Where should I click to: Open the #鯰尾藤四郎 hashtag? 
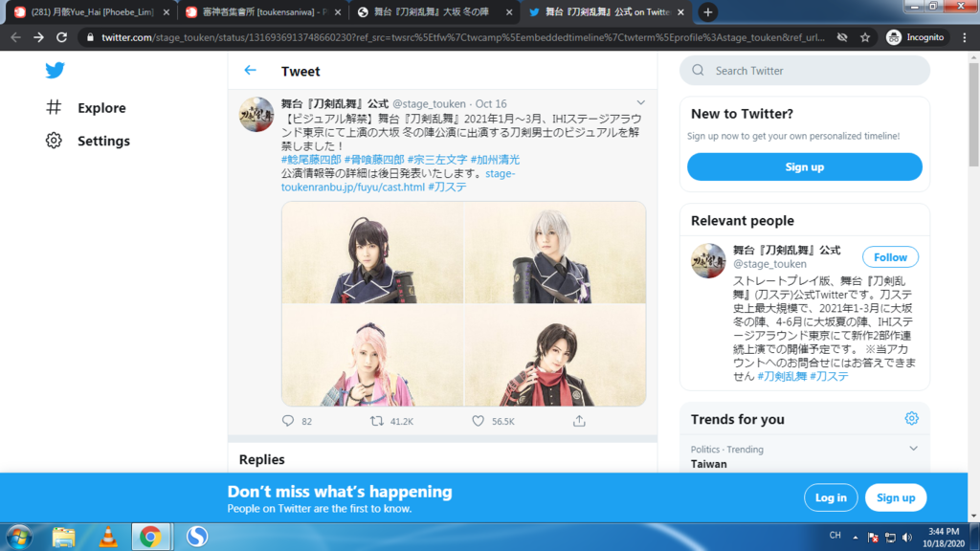tap(311, 160)
